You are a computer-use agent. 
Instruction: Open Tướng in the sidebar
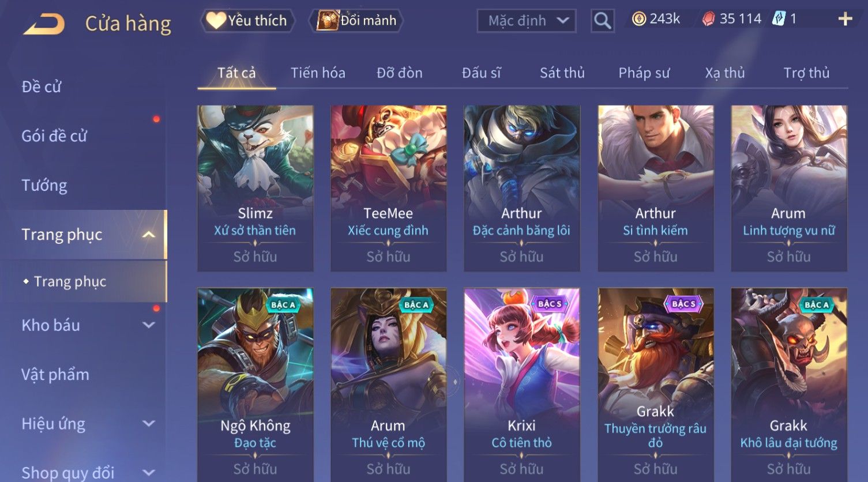pyautogui.click(x=44, y=185)
